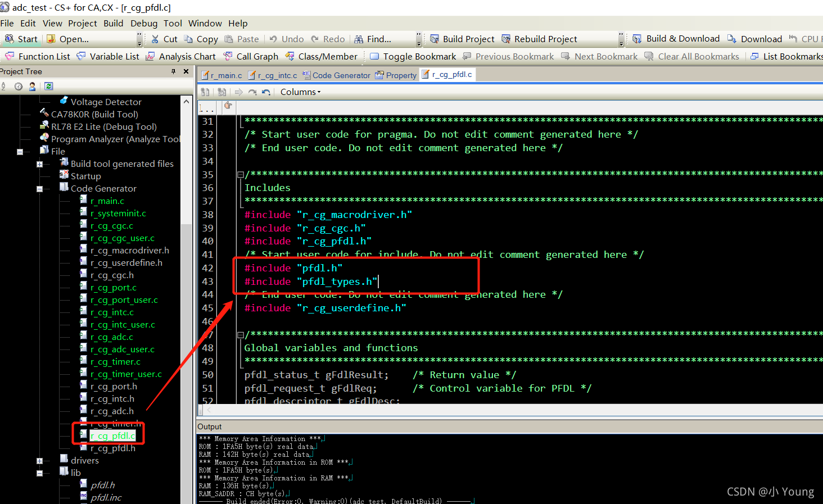Close the Project Tree panel
The width and height of the screenshot is (823, 504).
click(186, 71)
